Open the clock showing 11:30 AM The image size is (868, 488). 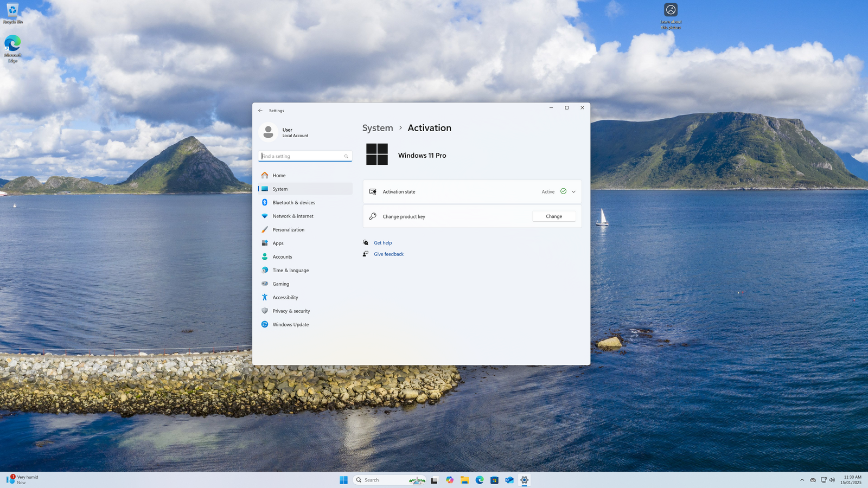click(851, 480)
